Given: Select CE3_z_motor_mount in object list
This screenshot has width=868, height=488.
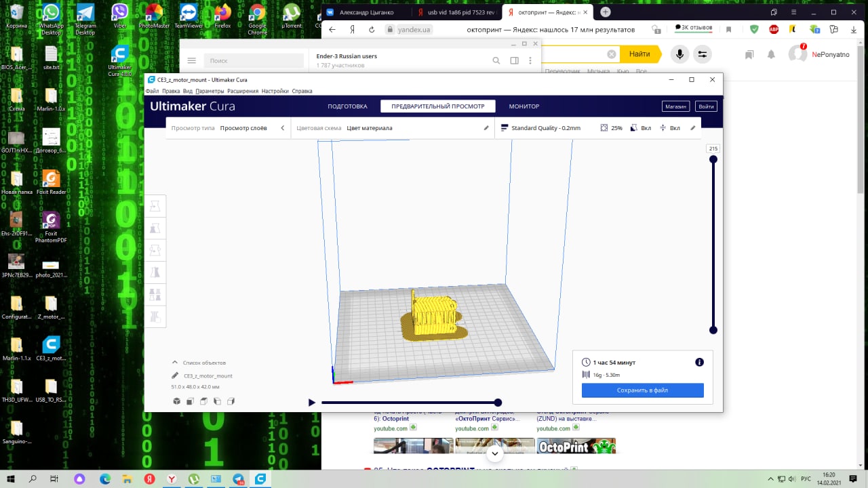Looking at the screenshot, I should pyautogui.click(x=208, y=375).
